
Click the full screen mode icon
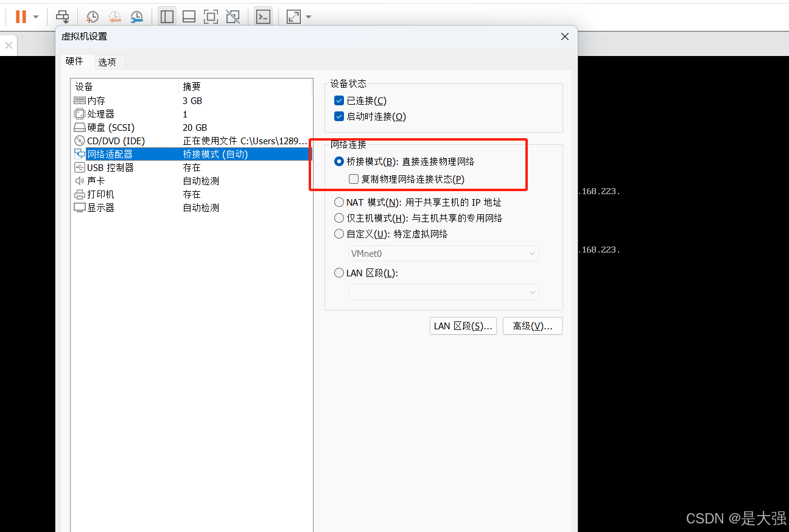(211, 16)
